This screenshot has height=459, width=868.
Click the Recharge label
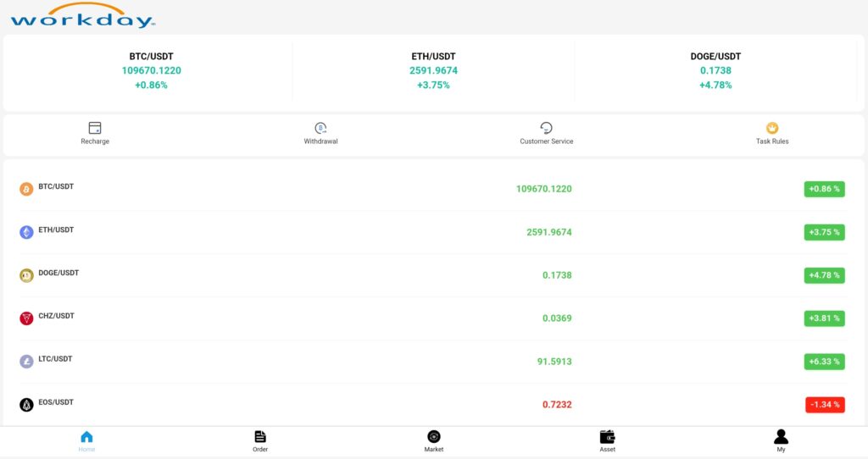click(95, 141)
